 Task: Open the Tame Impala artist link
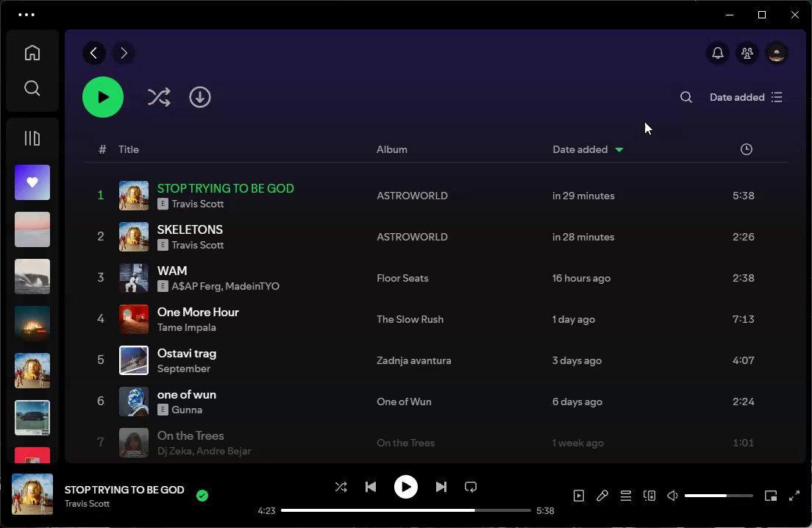click(x=186, y=328)
